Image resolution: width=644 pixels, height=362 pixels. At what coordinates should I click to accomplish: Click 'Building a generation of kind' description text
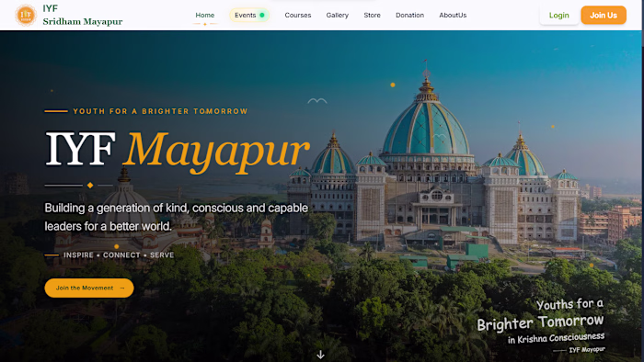[x=177, y=217]
